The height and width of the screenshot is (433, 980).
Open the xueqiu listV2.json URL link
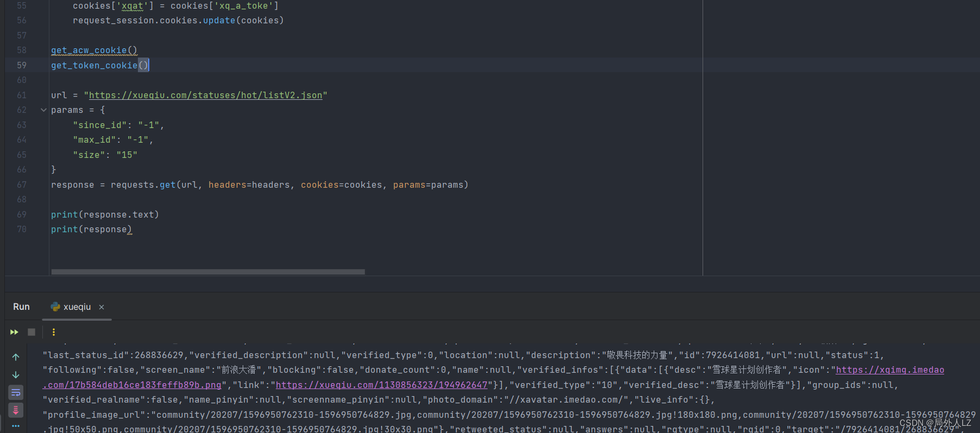[205, 95]
